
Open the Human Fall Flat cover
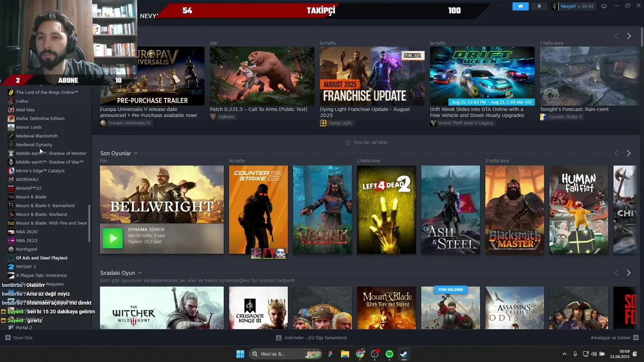(x=579, y=210)
